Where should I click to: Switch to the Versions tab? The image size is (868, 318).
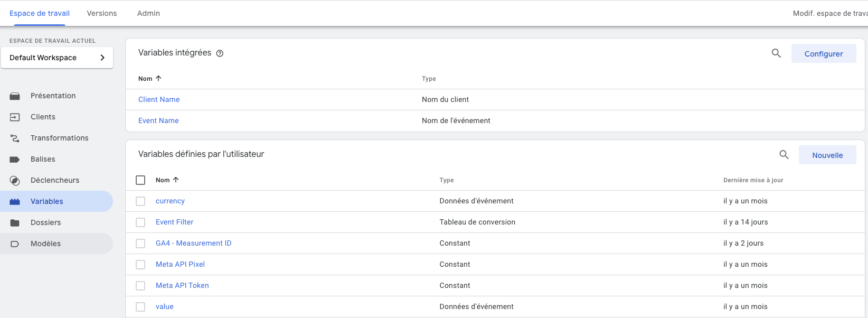[102, 13]
